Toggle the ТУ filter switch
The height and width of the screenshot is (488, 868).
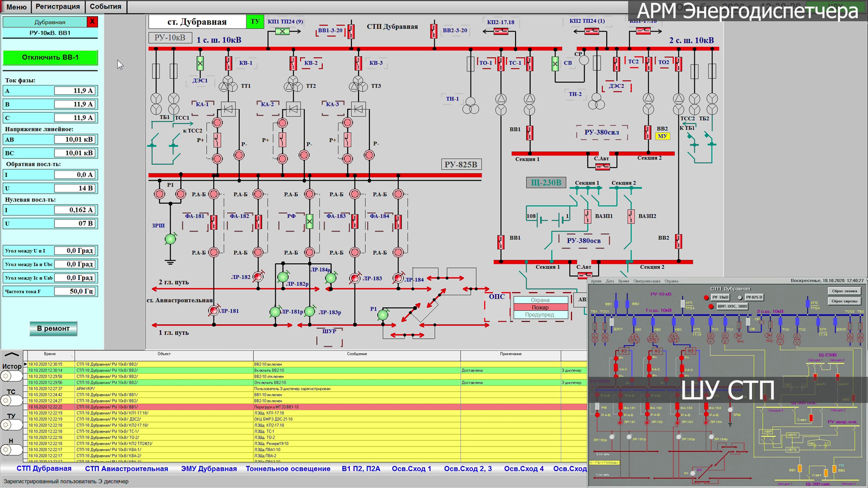click(x=11, y=425)
